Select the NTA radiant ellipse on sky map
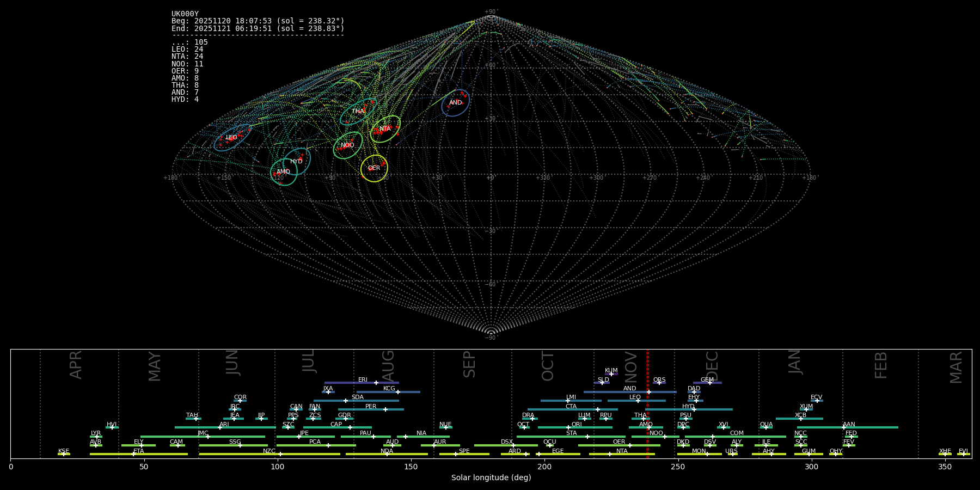 pos(385,129)
